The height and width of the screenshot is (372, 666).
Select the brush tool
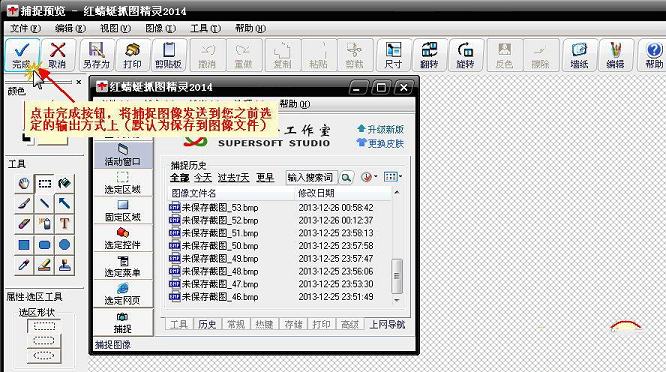tap(24, 204)
